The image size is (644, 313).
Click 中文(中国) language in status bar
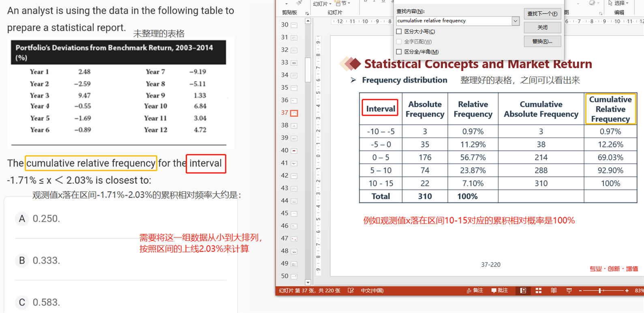[x=372, y=291]
